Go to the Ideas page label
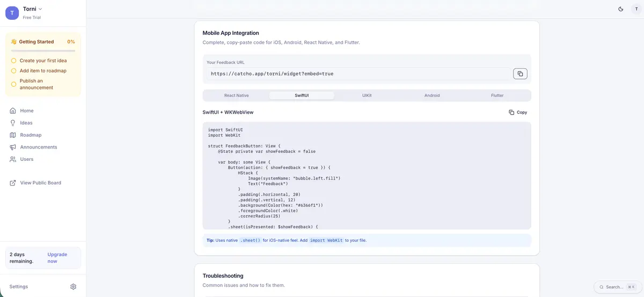 pyautogui.click(x=26, y=123)
